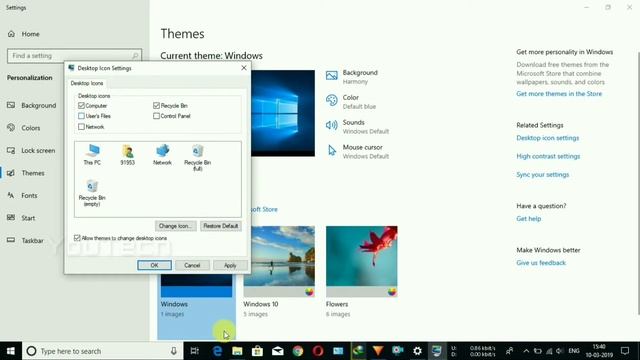Image resolution: width=640 pixels, height=360 pixels.
Task: Confirm dialog with OK button
Action: 154,265
